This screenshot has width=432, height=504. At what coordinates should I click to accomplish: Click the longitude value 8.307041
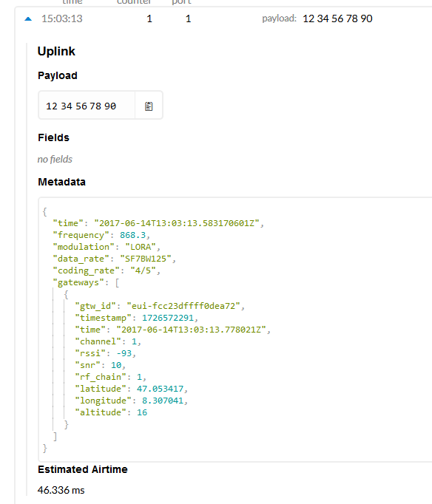coord(163,401)
